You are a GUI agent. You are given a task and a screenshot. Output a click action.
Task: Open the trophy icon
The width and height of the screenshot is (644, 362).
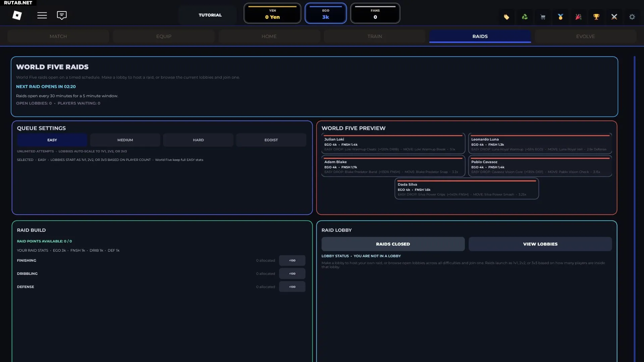pyautogui.click(x=596, y=17)
